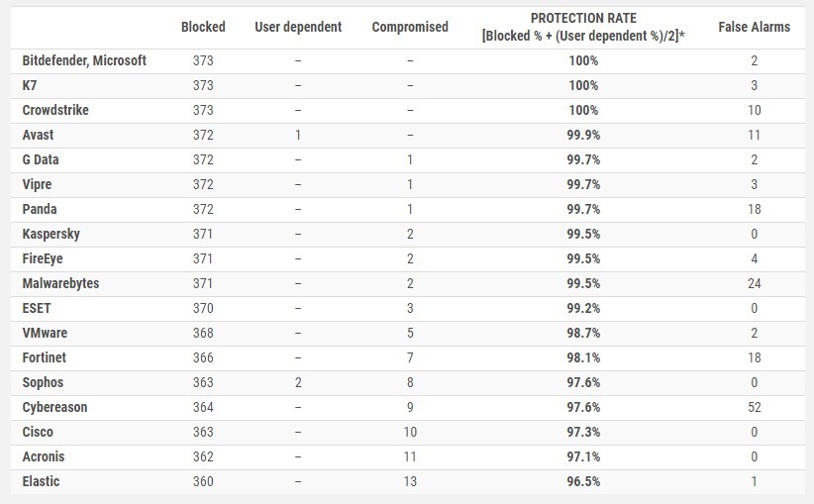Select the Cisco vendor name
Viewport: 814px width, 504px height.
coord(38,432)
